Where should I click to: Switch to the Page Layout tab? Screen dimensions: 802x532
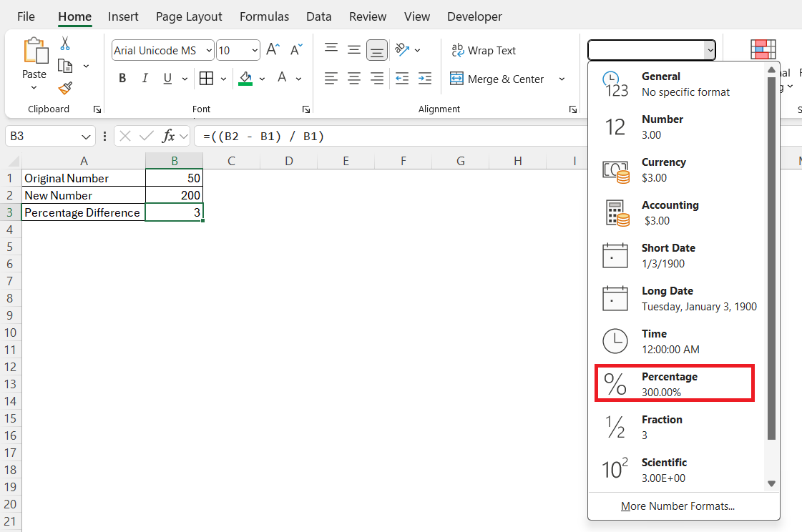click(x=189, y=17)
